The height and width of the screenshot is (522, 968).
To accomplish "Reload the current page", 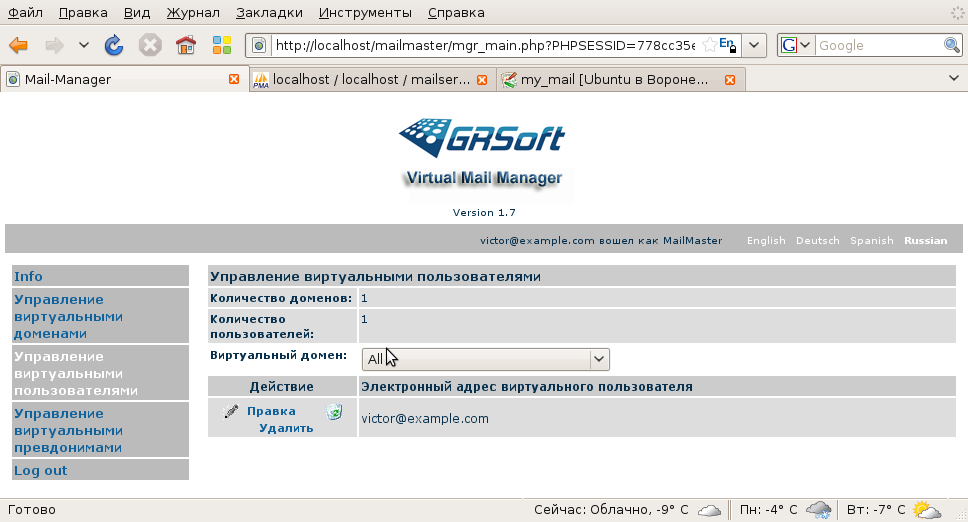I will pos(114,45).
